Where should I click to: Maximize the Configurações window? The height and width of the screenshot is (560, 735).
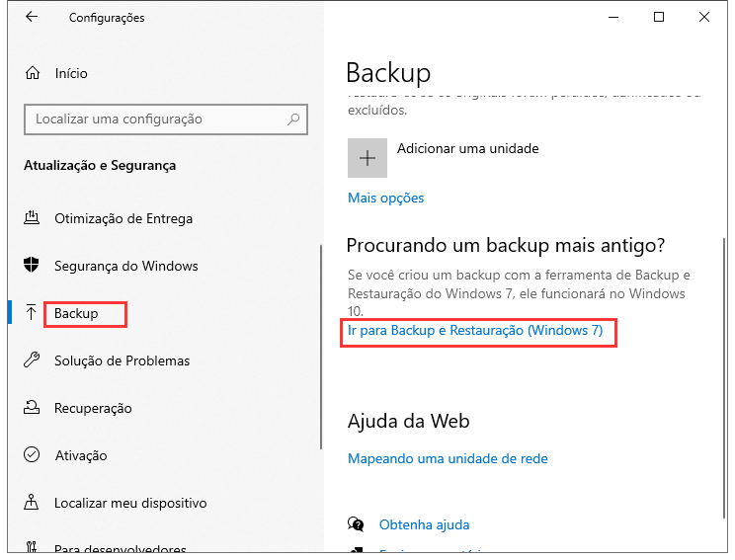[x=659, y=17]
